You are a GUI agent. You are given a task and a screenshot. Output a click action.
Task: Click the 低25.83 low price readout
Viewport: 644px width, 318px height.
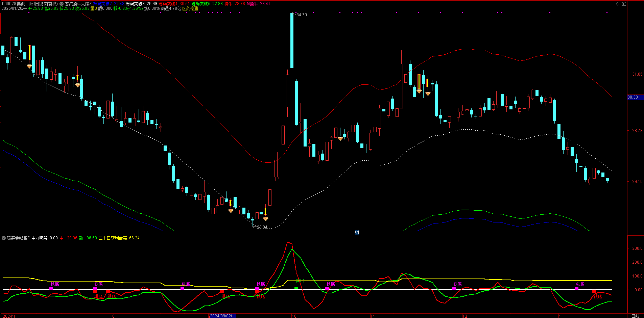tap(67, 8)
